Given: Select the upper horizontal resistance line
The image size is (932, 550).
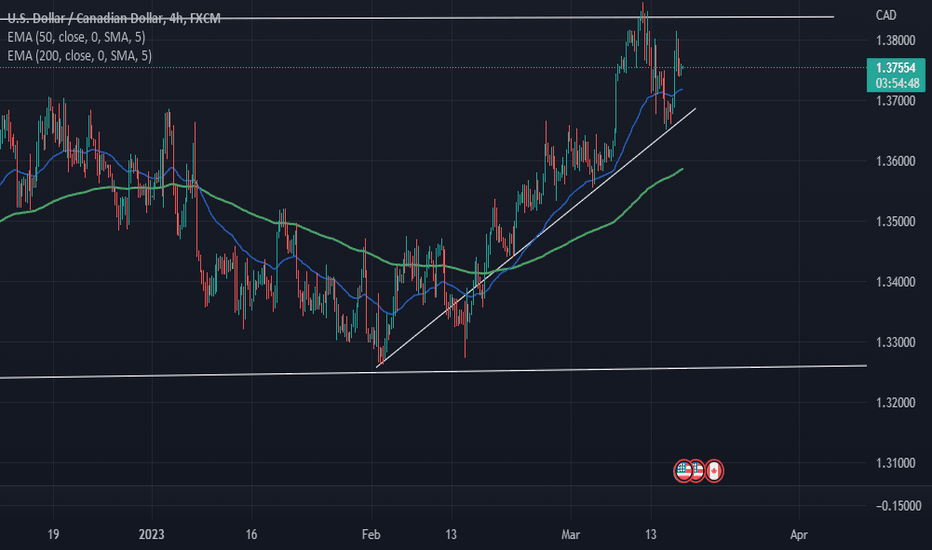Looking at the screenshot, I should [x=416, y=18].
